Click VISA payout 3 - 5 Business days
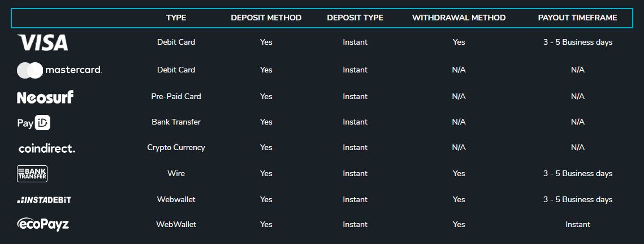Screen dimensions: 644x244 577,42
